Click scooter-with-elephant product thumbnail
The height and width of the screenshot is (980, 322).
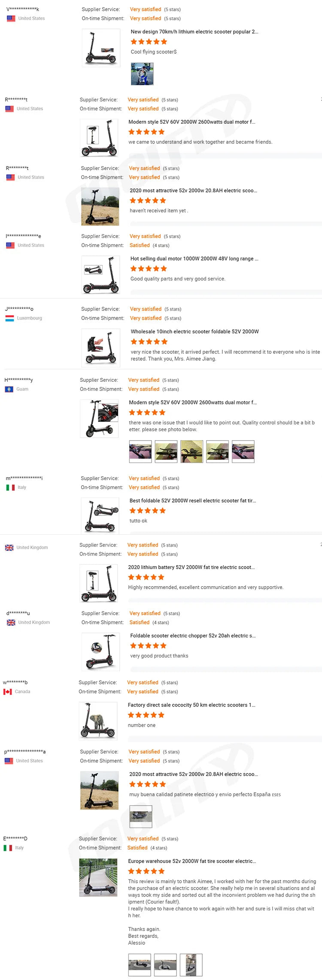(98, 721)
